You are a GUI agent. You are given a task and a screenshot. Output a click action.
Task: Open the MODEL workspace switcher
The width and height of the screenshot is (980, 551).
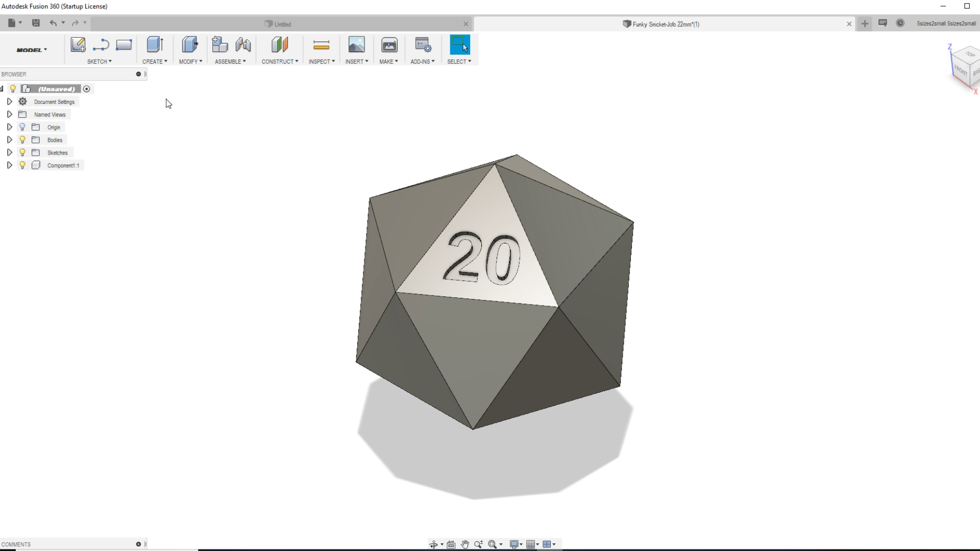pos(31,49)
